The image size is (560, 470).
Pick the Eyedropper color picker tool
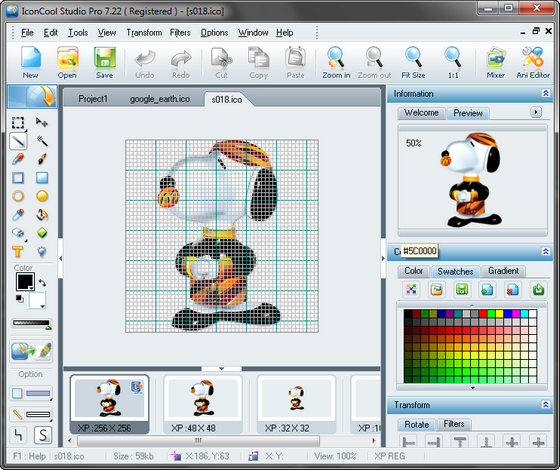click(18, 215)
